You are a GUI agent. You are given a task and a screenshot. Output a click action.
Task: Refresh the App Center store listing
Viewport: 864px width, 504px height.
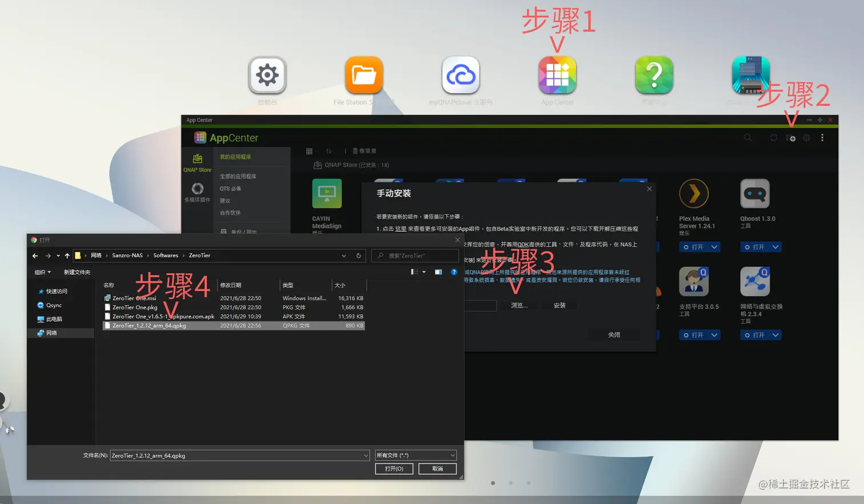773,138
